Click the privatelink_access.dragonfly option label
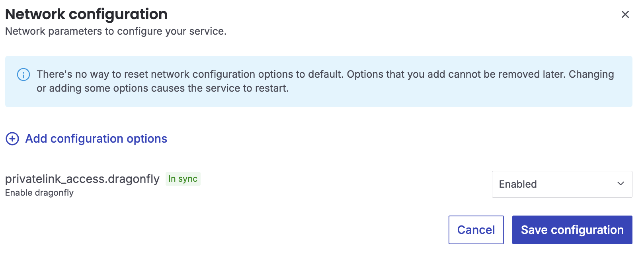644x255 pixels. coord(82,179)
